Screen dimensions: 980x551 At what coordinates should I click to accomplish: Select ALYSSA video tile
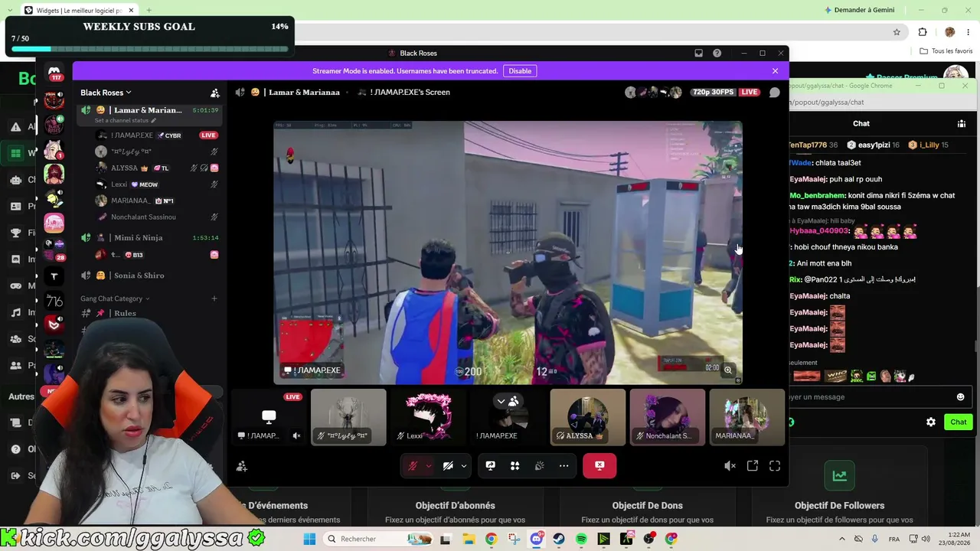pos(588,417)
